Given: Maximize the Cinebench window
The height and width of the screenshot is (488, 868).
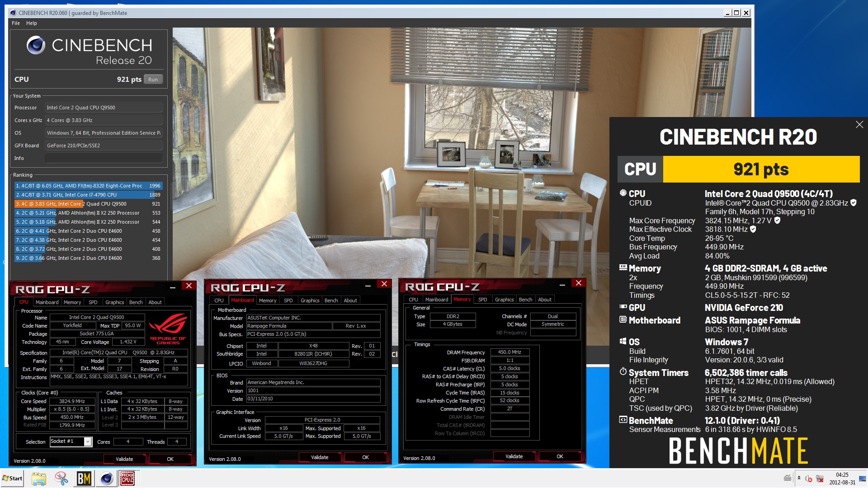Looking at the screenshot, I should [x=736, y=13].
